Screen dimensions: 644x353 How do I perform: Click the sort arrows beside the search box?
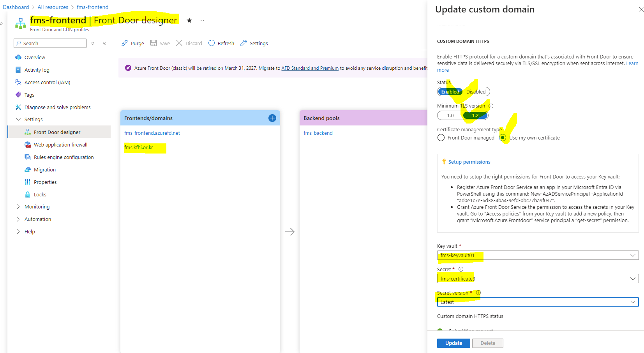point(93,43)
